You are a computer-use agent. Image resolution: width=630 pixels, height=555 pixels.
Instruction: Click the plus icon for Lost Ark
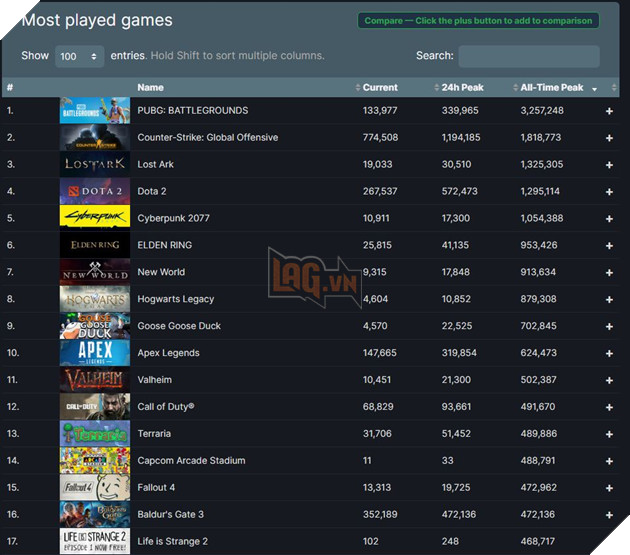pyautogui.click(x=609, y=165)
